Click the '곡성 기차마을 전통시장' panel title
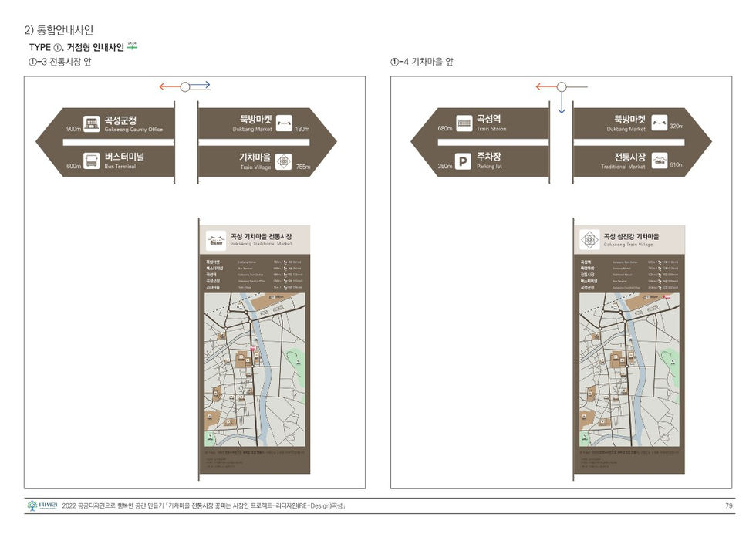 tap(261, 236)
